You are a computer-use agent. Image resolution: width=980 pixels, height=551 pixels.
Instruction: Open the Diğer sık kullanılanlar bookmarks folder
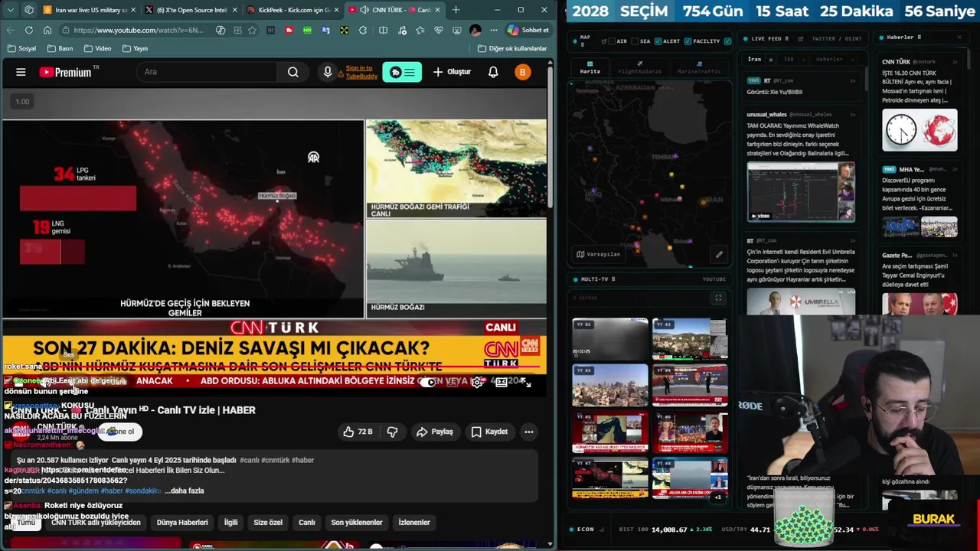512,48
